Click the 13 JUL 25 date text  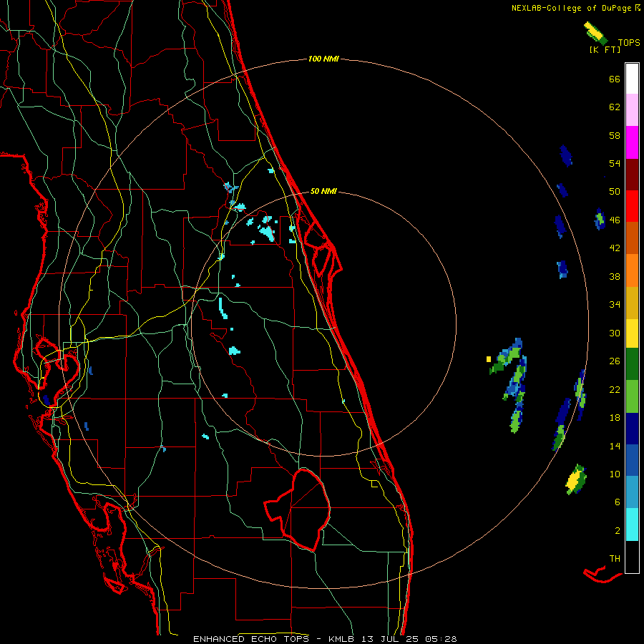tap(390, 639)
